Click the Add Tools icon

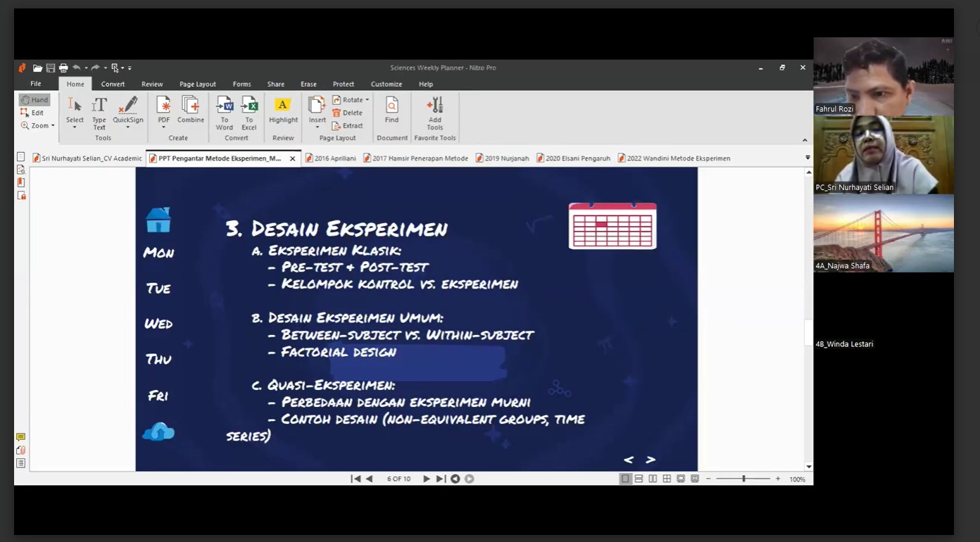[x=435, y=113]
